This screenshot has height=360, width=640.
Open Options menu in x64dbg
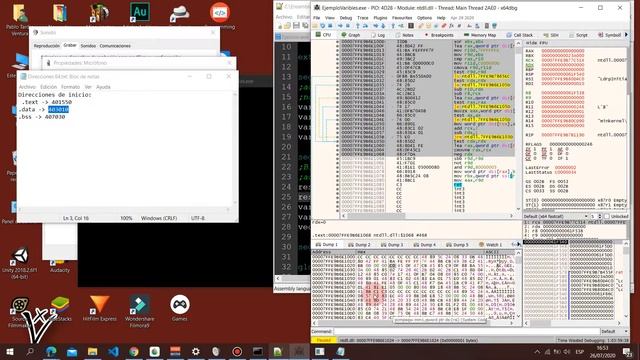(x=424, y=18)
